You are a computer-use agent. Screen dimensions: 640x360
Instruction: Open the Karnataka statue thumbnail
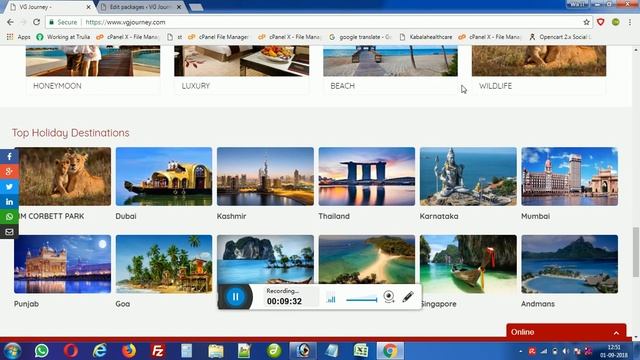pyautogui.click(x=468, y=176)
